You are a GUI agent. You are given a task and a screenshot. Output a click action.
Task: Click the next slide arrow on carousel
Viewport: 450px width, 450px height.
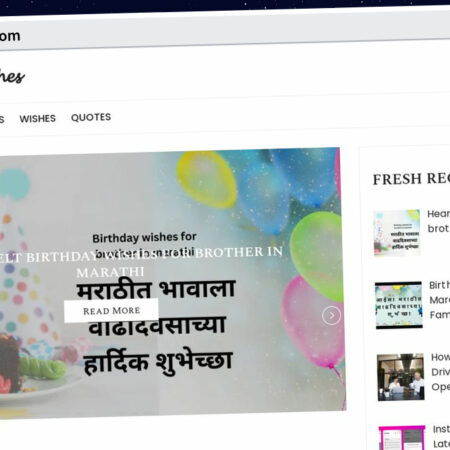331,315
